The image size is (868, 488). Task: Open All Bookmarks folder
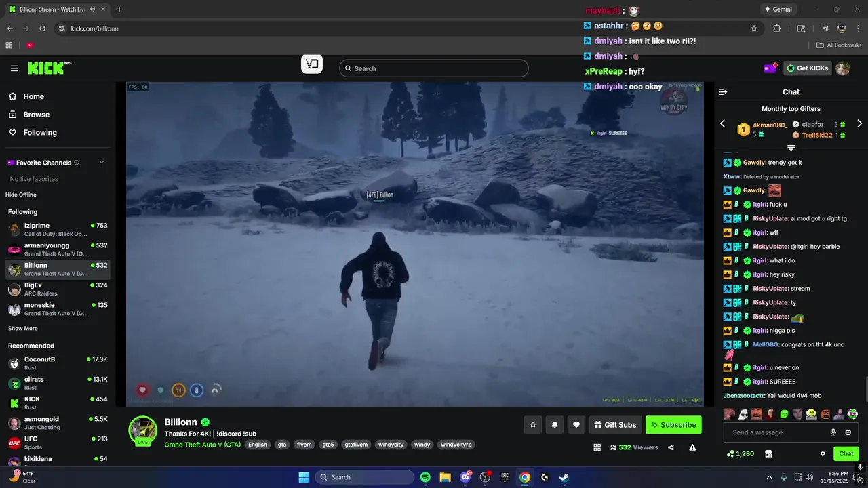[839, 45]
